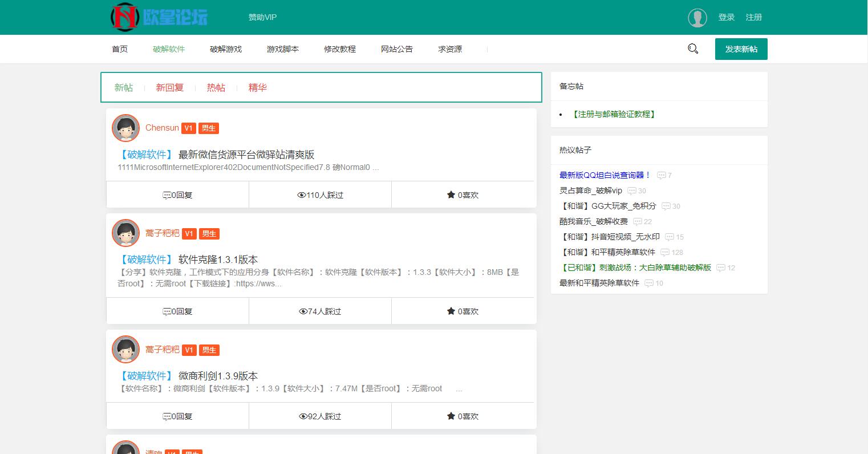Click the user avatar icon in the top bar

[x=697, y=17]
